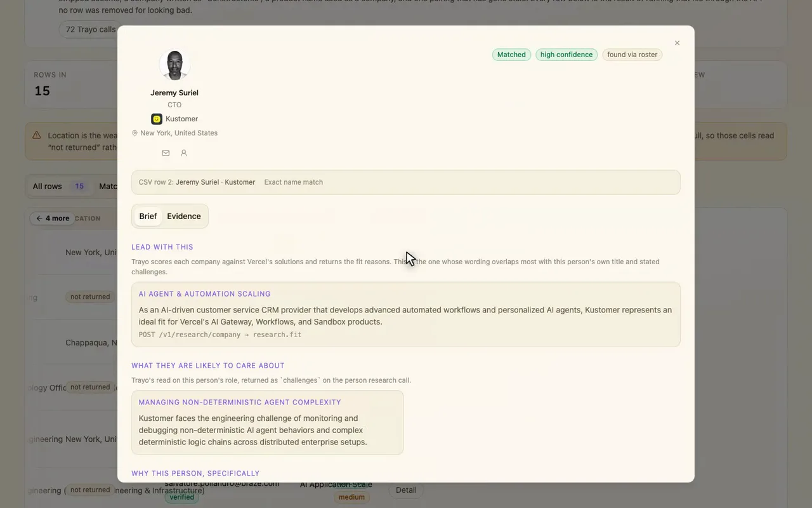Click the AI Agent & Automation Scaling card
This screenshot has width=812, height=508.
pyautogui.click(x=406, y=314)
